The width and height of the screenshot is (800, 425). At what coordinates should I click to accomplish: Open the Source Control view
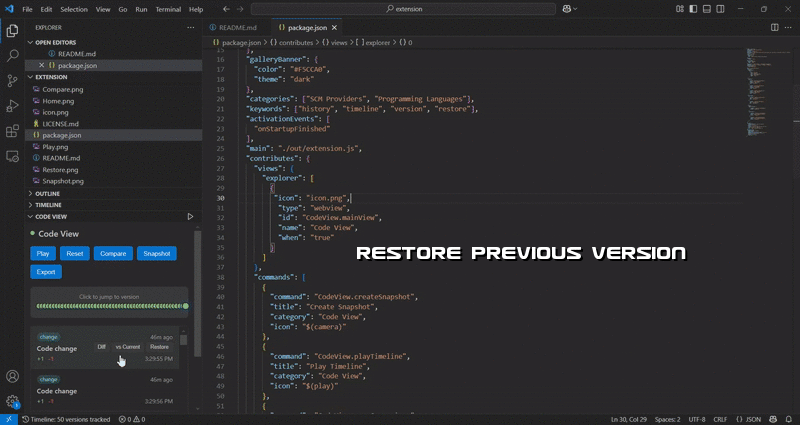pos(12,81)
